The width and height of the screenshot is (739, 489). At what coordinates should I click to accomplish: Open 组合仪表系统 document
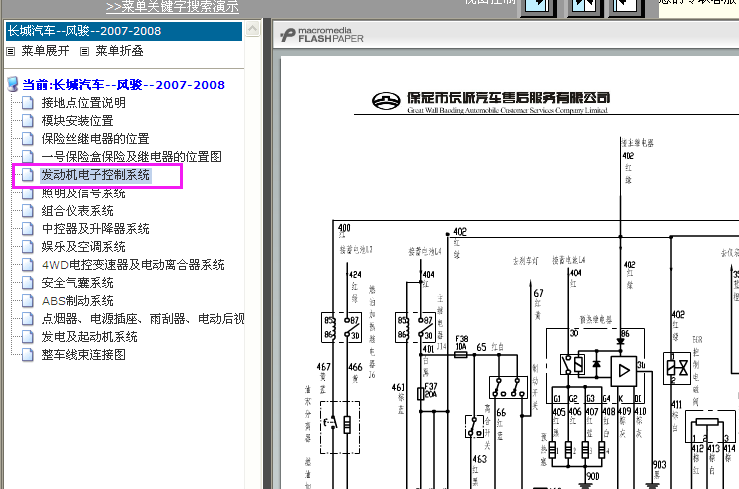pos(77,211)
